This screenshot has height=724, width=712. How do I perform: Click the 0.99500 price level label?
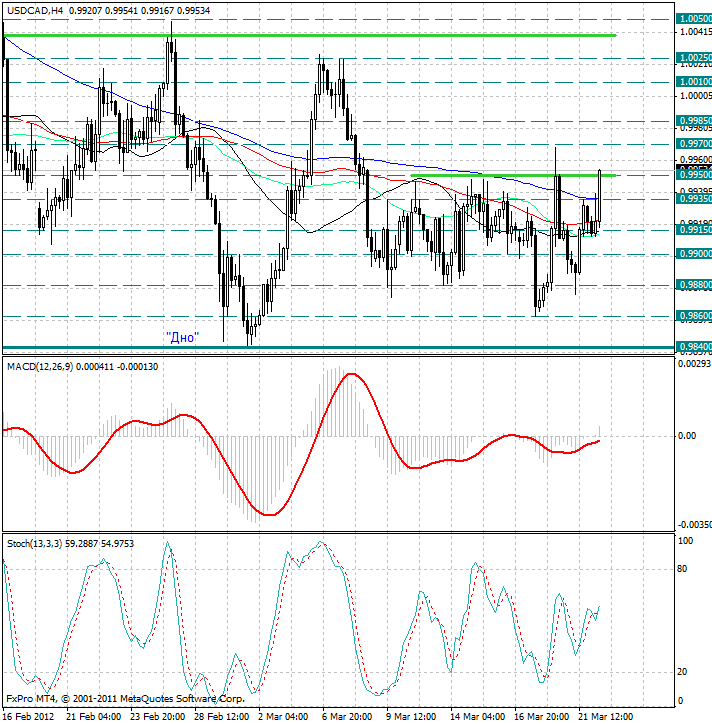pyautogui.click(x=694, y=175)
